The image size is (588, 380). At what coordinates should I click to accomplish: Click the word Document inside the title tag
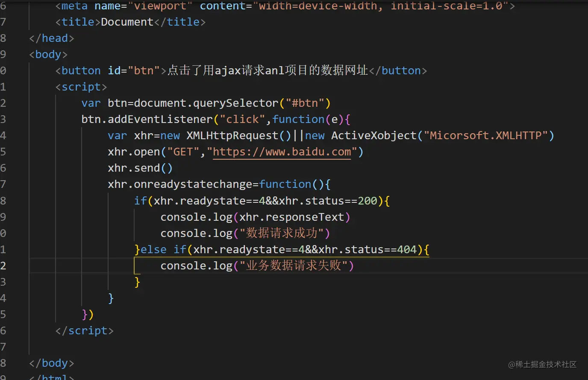pos(127,22)
